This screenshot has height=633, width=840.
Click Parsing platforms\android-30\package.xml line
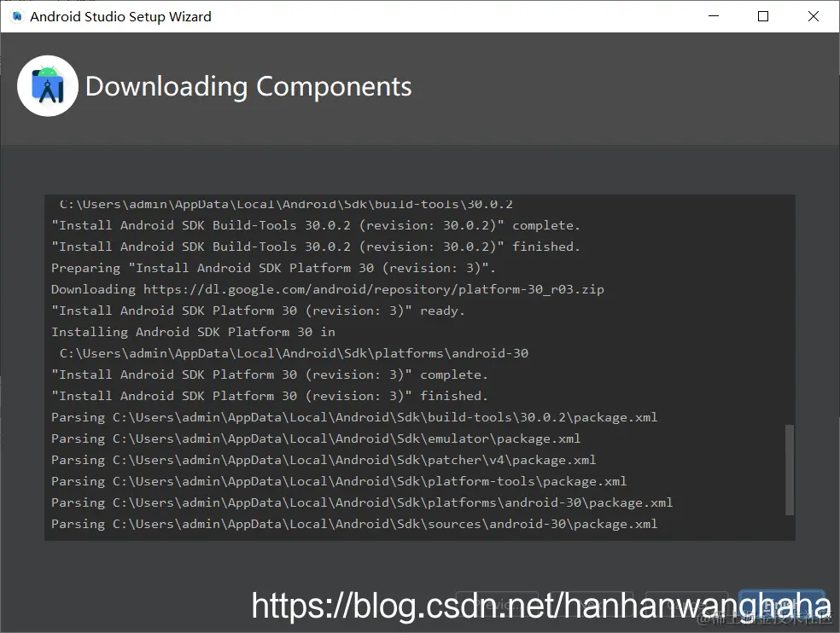click(x=362, y=502)
